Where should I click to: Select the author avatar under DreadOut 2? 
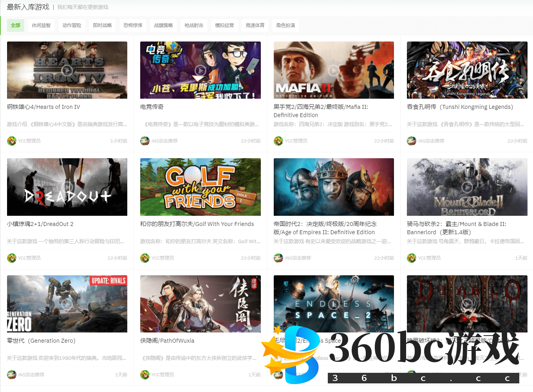click(x=12, y=258)
